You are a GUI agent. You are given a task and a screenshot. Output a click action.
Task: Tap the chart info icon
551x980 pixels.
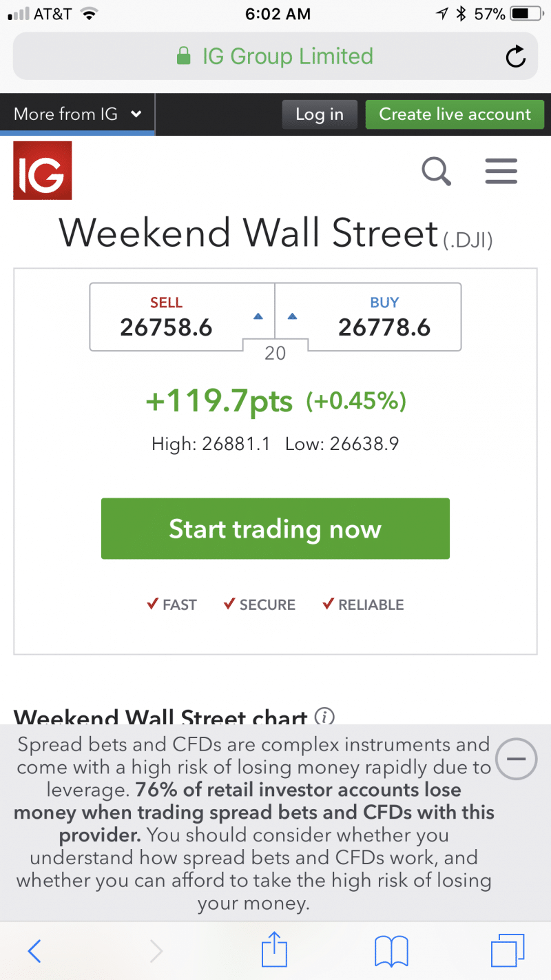tap(324, 717)
